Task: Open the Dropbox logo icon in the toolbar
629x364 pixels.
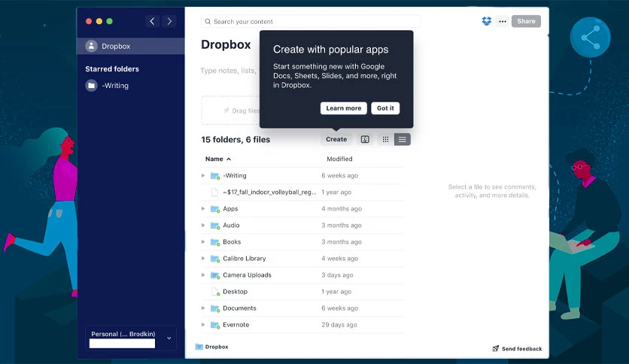Action: 486,21
